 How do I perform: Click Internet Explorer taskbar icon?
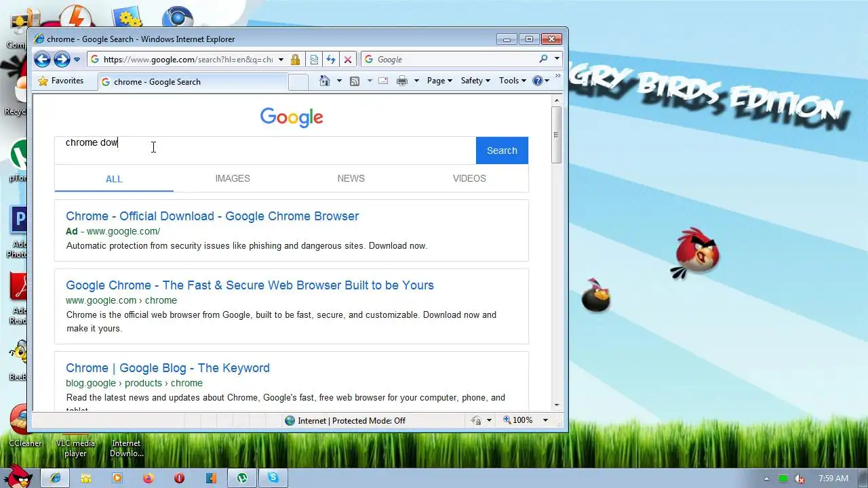click(x=56, y=478)
